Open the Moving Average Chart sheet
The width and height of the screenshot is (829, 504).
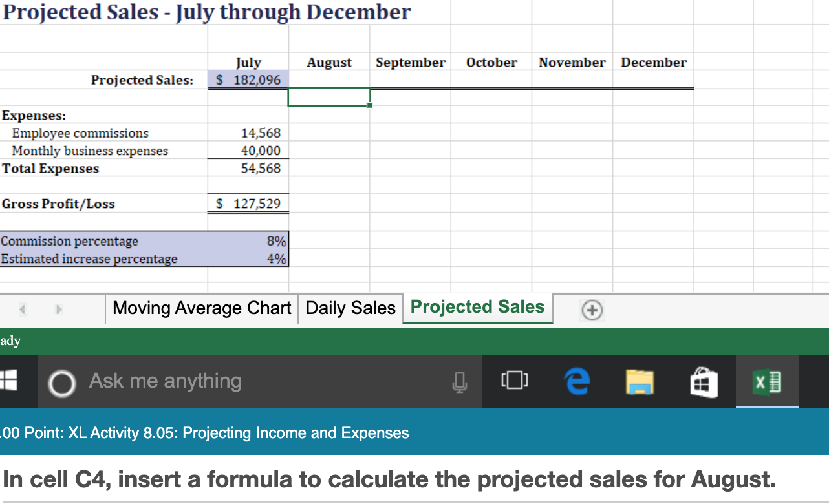click(x=201, y=308)
